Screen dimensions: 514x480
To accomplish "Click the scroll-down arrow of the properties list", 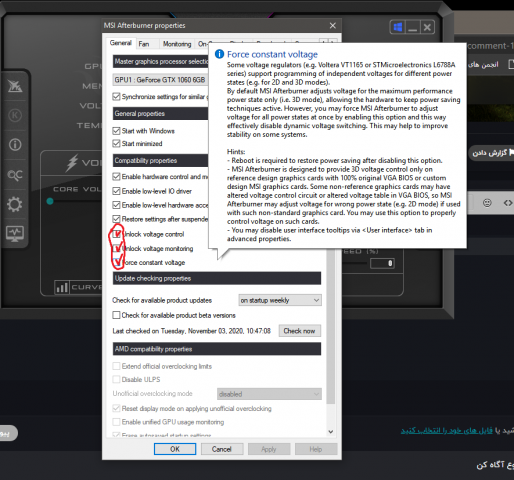I will coord(331,432).
